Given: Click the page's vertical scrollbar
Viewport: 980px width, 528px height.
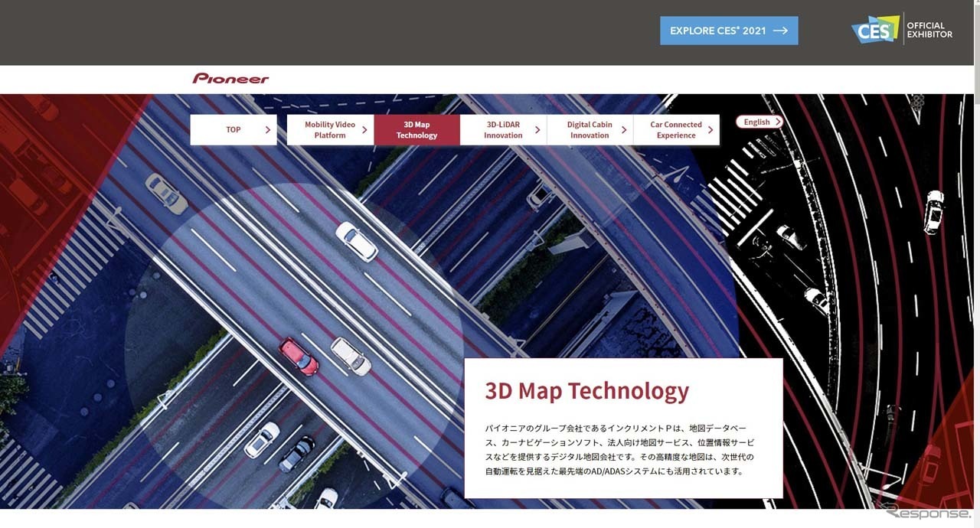Looking at the screenshot, I should pos(975,230).
